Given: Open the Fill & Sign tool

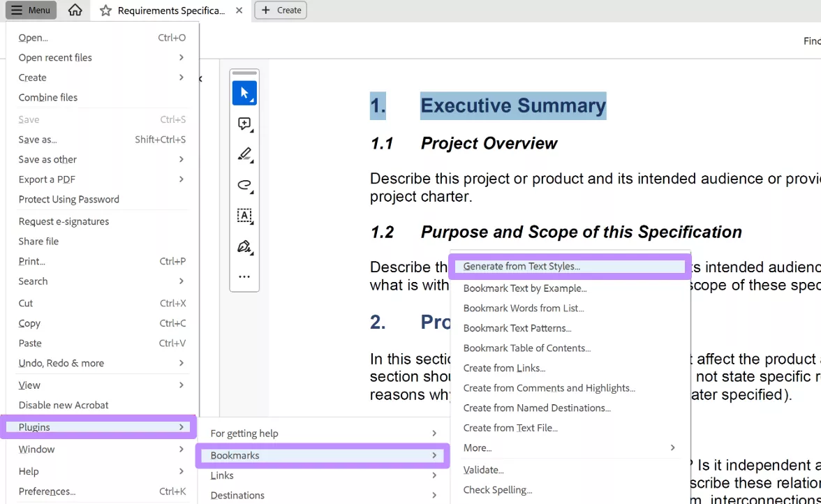Looking at the screenshot, I should coord(244,246).
